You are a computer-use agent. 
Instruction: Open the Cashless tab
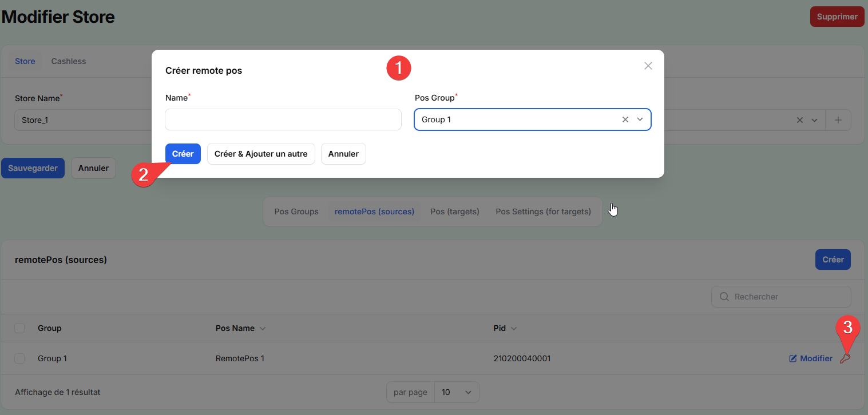click(x=69, y=61)
